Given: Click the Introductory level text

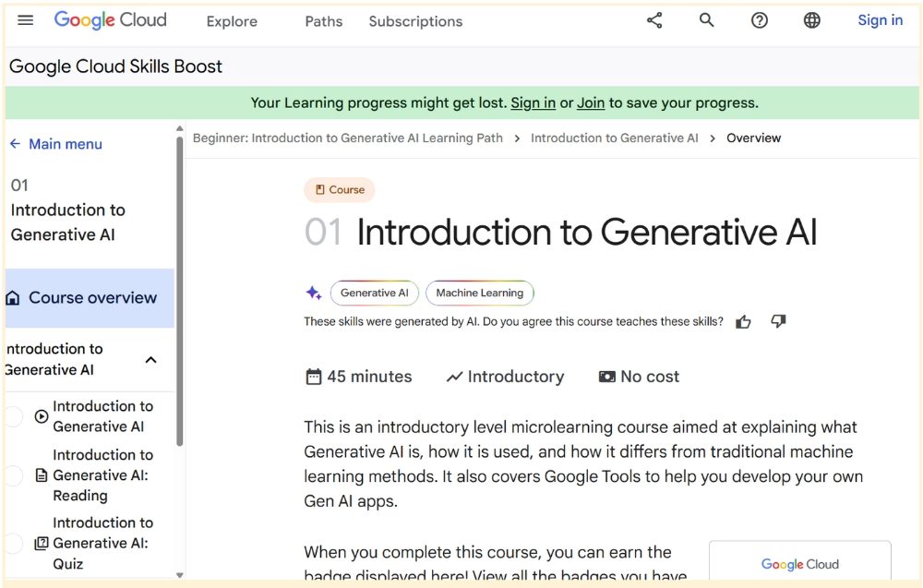Looking at the screenshot, I should [516, 377].
